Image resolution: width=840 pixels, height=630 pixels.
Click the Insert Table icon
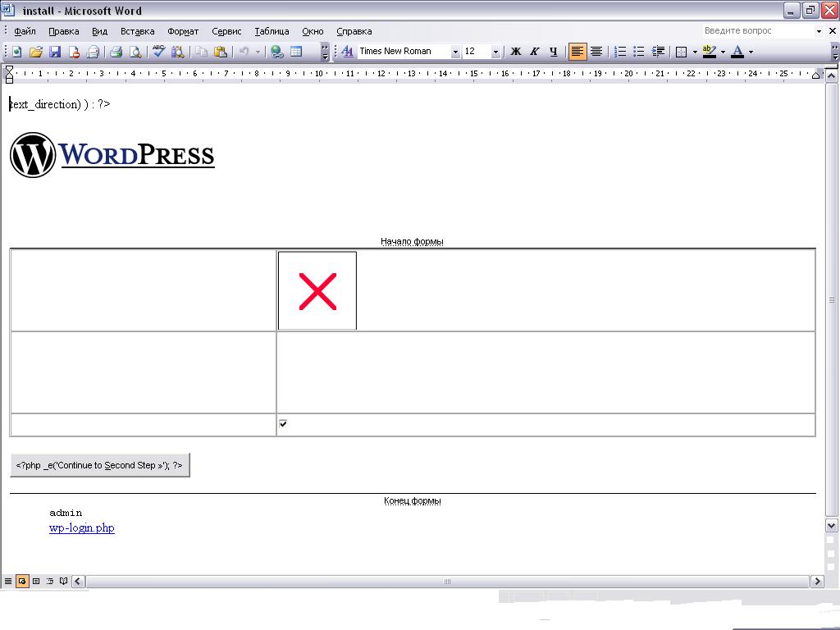296,52
